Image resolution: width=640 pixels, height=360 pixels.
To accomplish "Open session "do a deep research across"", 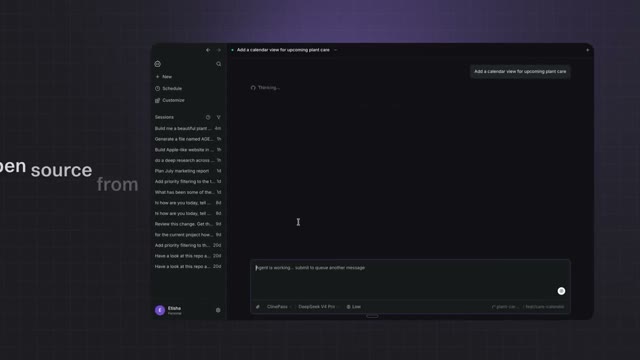I will 188,160.
